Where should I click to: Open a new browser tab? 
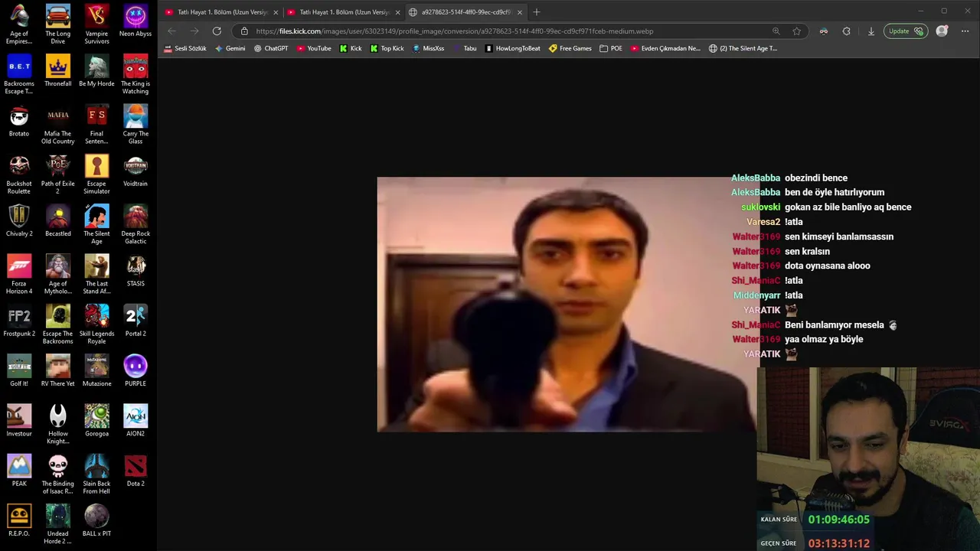coord(537,12)
